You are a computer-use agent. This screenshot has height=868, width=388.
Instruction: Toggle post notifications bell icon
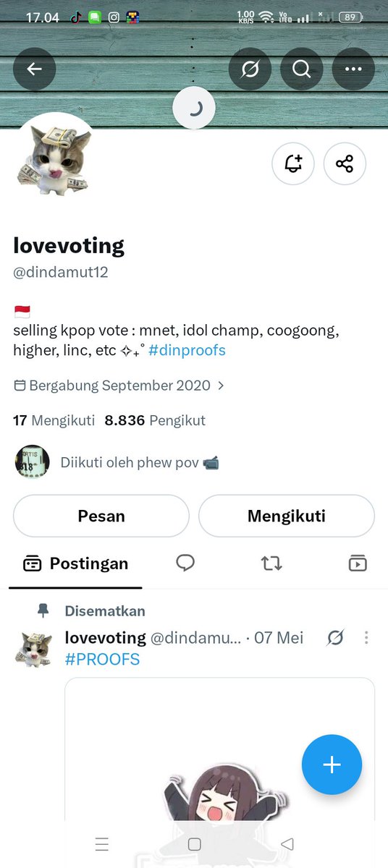tap(293, 163)
